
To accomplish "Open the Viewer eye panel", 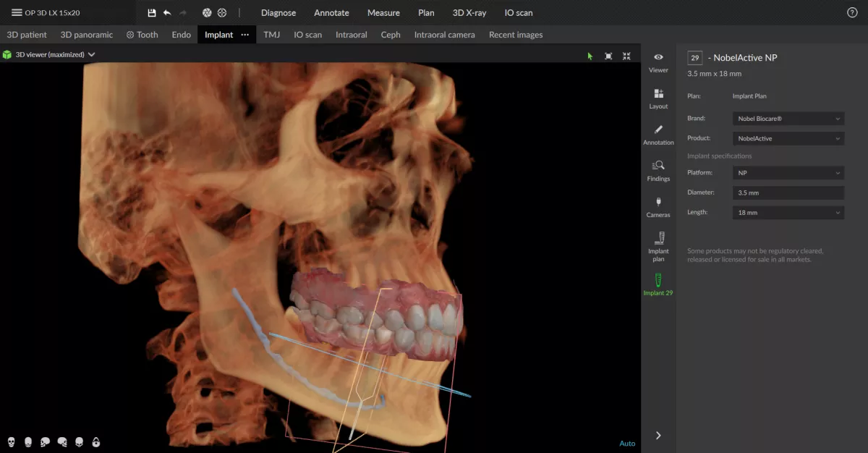I will click(658, 62).
